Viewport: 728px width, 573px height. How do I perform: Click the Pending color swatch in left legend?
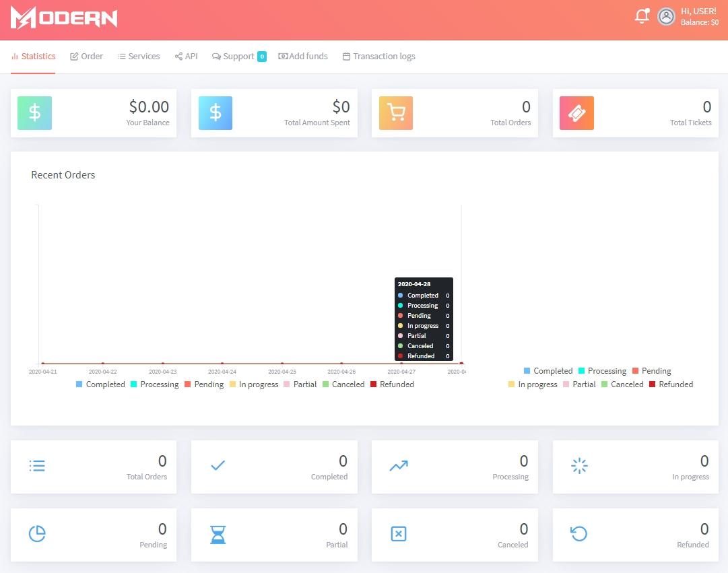(x=188, y=384)
